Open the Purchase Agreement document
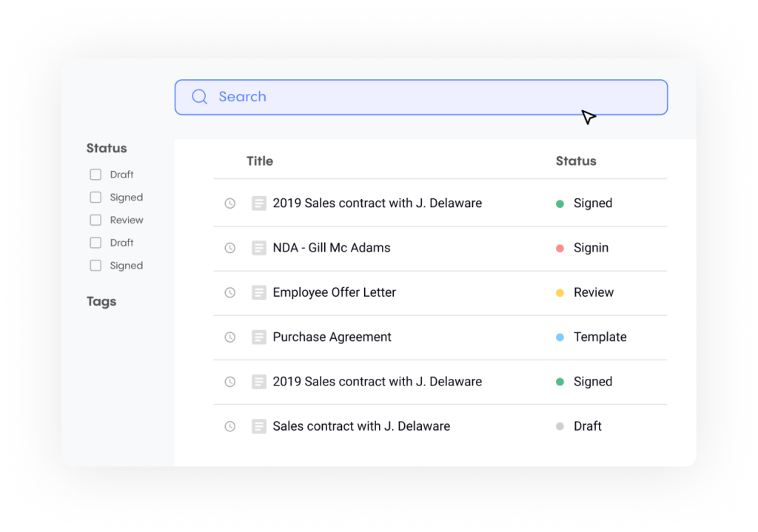The height and width of the screenshot is (532, 758). point(332,337)
